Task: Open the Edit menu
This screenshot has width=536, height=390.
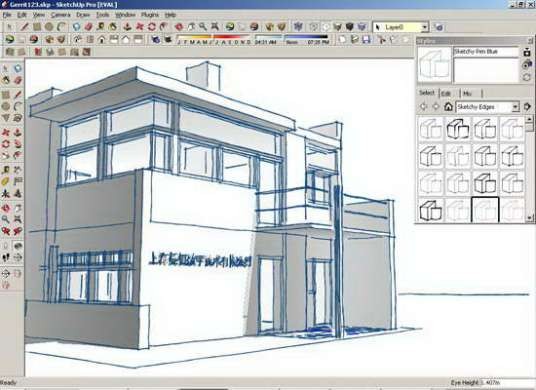Action: click(x=22, y=15)
